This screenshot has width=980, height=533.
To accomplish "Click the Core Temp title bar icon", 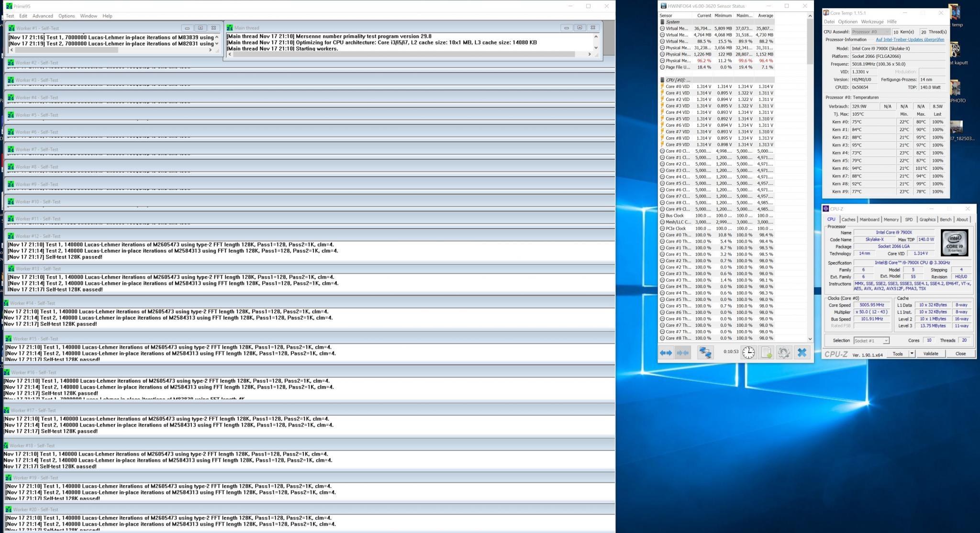I will (826, 13).
